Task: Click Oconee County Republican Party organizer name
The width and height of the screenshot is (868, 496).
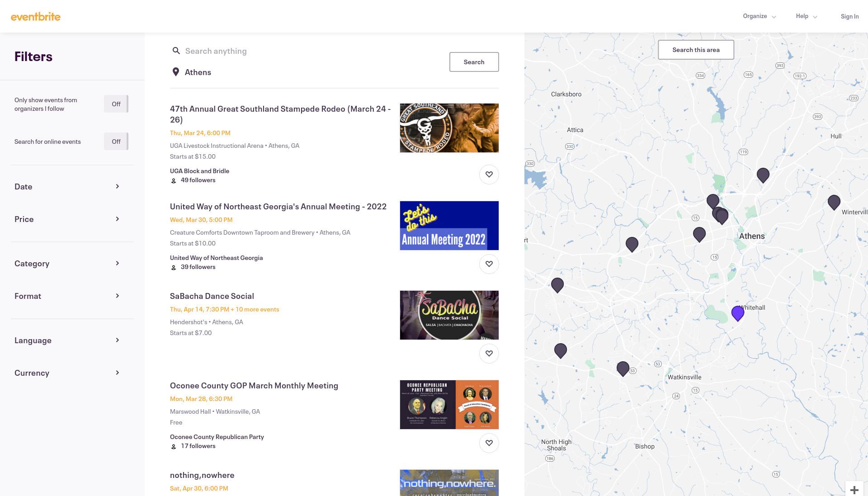Action: (217, 437)
